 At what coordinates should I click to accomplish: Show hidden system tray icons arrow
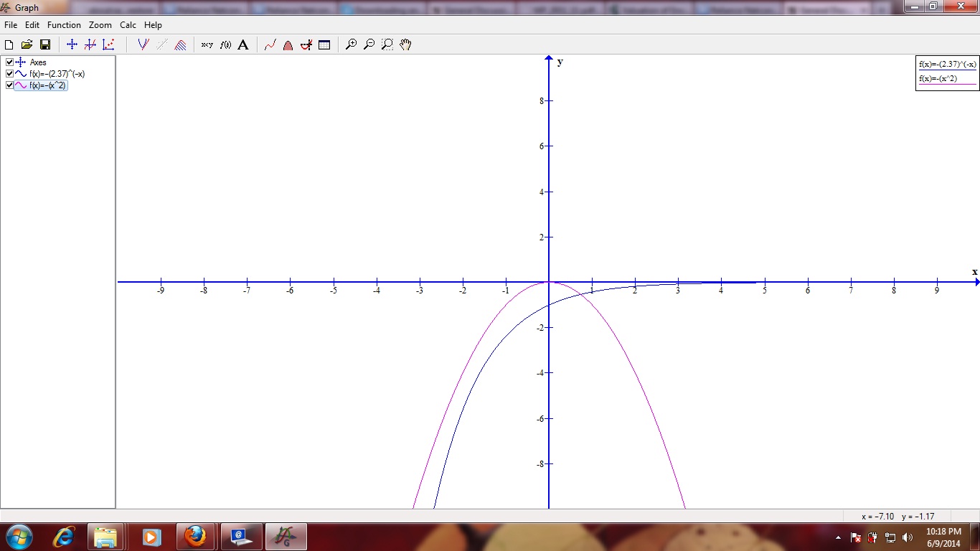(x=838, y=537)
